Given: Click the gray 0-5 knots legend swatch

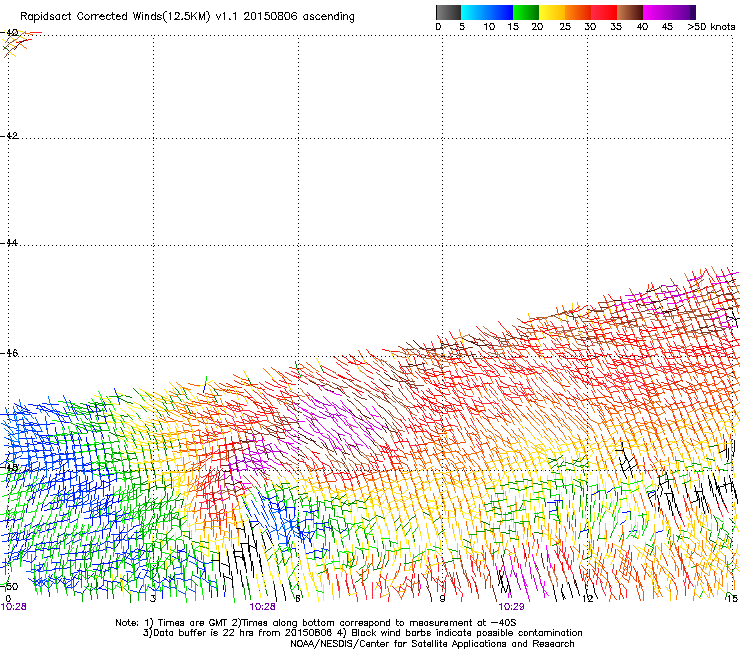Looking at the screenshot, I should (x=448, y=12).
